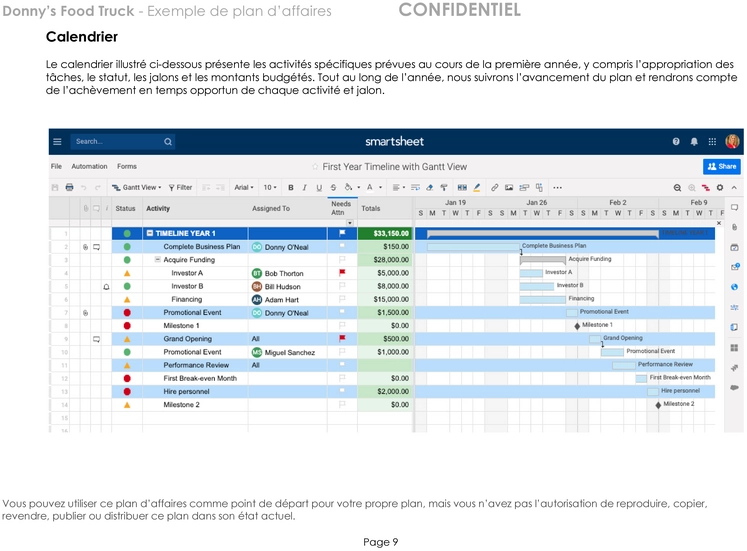
Task: Collapse the TIMELINE YEAR 1 row
Action: 150,233
